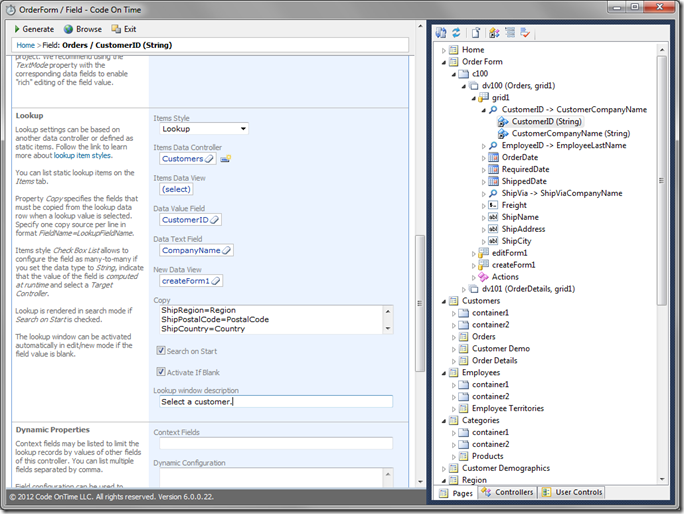Select CustomerCompanyName (String) in the tree
684x514 pixels.
coord(570,133)
